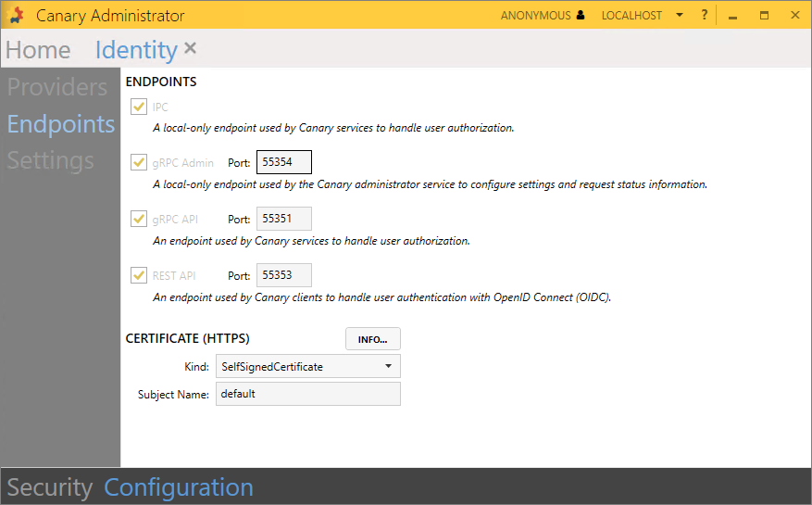Maximize the Canary Administrator window
This screenshot has width=812, height=505.
tap(764, 16)
